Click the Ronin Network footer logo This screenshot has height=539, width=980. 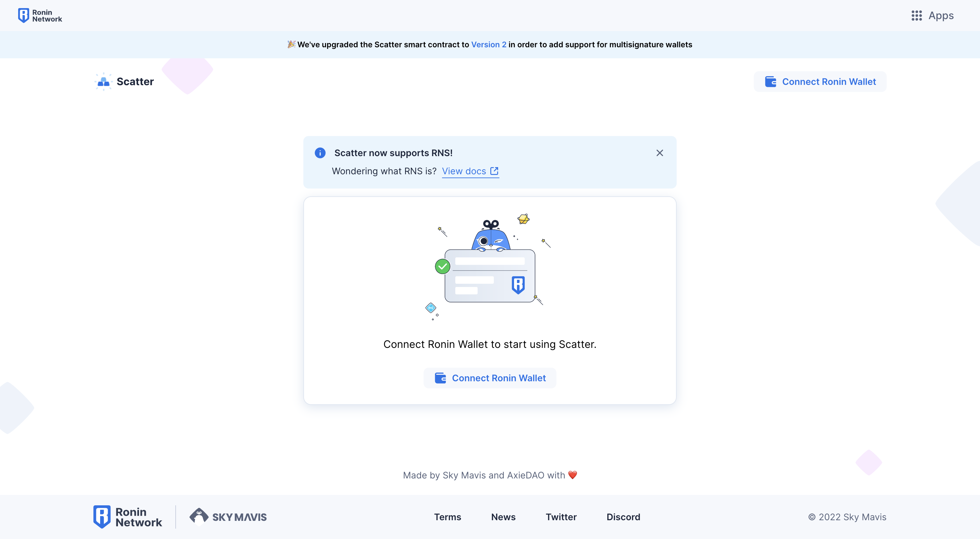[x=127, y=517]
